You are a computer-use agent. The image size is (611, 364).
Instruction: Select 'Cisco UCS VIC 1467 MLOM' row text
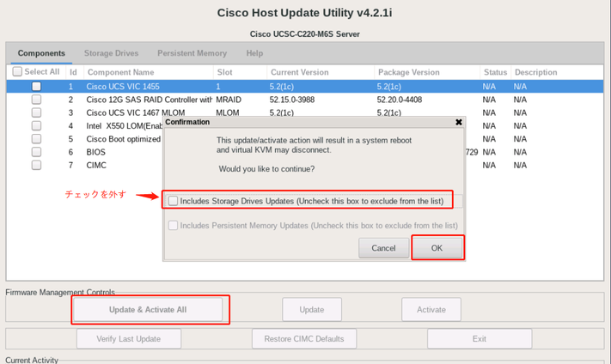[136, 112]
